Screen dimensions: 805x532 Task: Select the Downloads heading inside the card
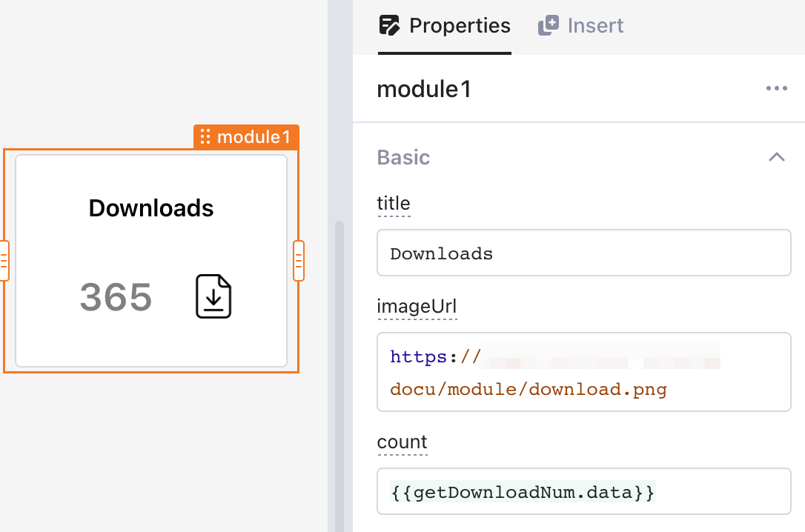click(151, 208)
